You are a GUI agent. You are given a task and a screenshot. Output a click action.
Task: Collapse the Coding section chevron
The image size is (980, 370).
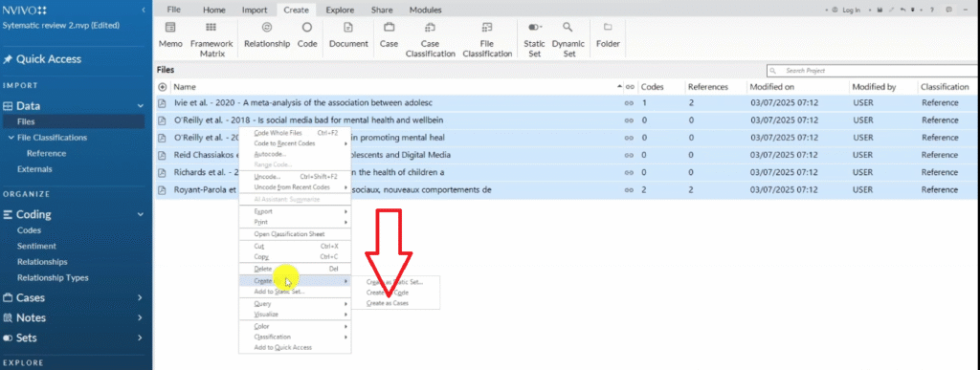(x=140, y=214)
